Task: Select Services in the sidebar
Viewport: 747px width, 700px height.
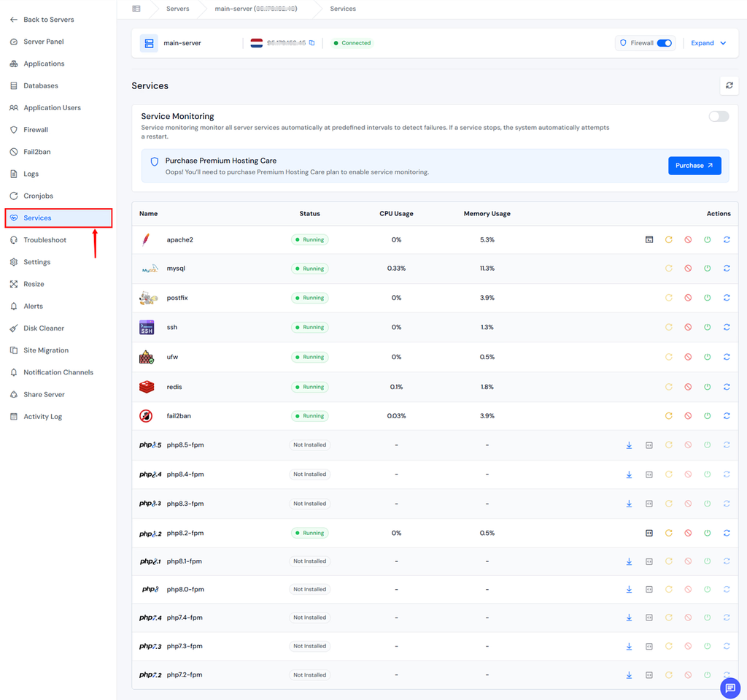Action: tap(58, 218)
